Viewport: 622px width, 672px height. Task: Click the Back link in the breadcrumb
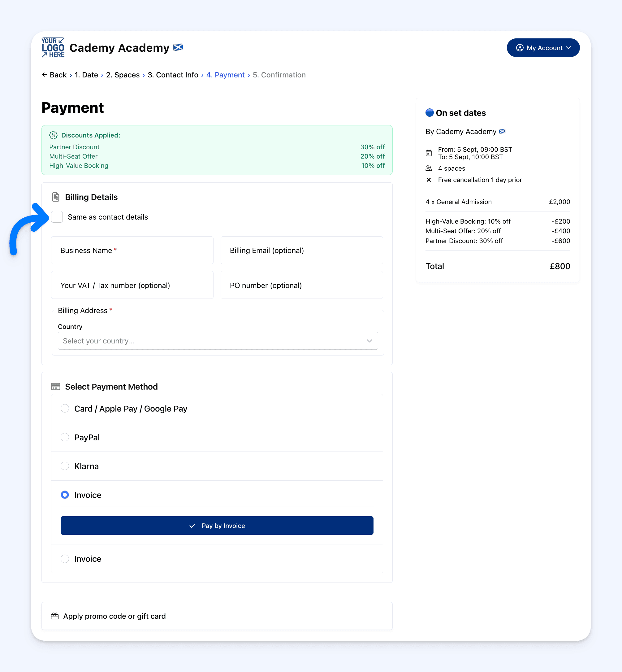[54, 75]
